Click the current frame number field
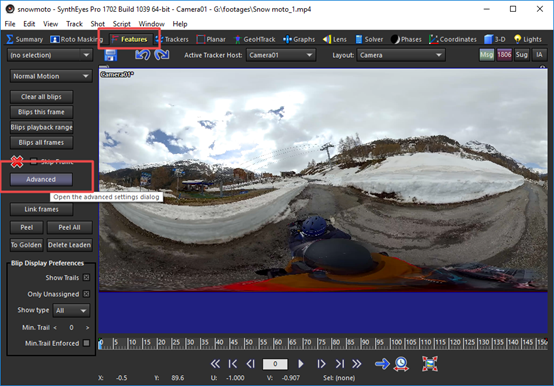 pos(275,364)
